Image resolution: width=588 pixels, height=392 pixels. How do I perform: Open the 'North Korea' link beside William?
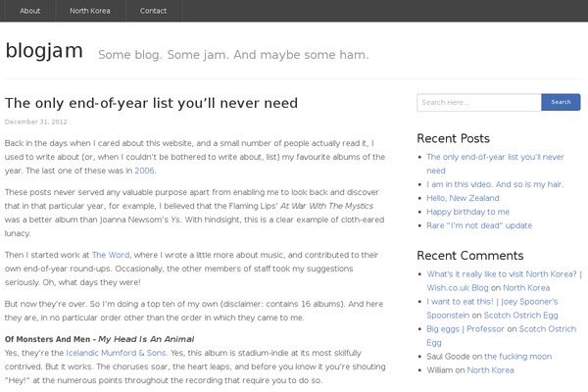click(x=490, y=370)
